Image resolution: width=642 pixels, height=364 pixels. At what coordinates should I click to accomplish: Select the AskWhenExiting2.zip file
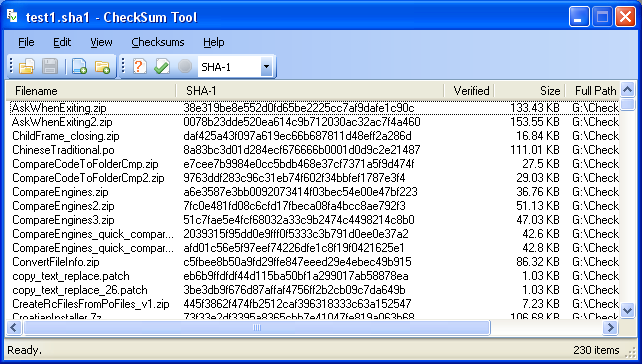[x=62, y=122]
